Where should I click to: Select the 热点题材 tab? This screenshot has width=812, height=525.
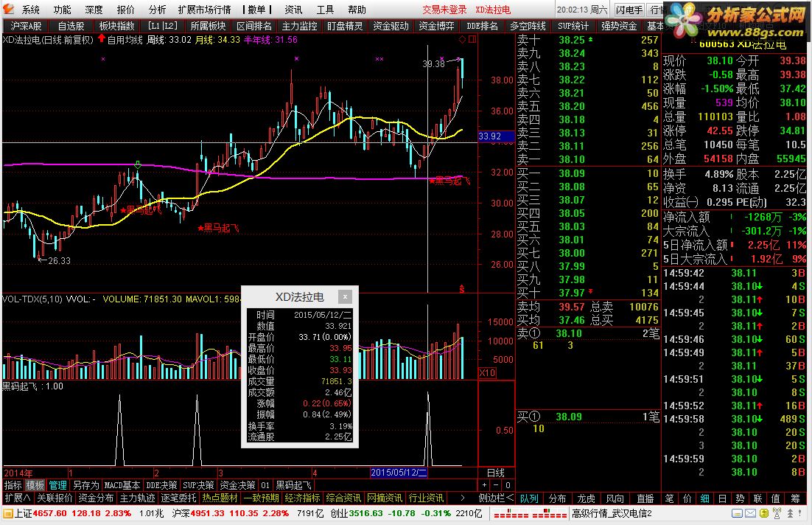[220, 498]
